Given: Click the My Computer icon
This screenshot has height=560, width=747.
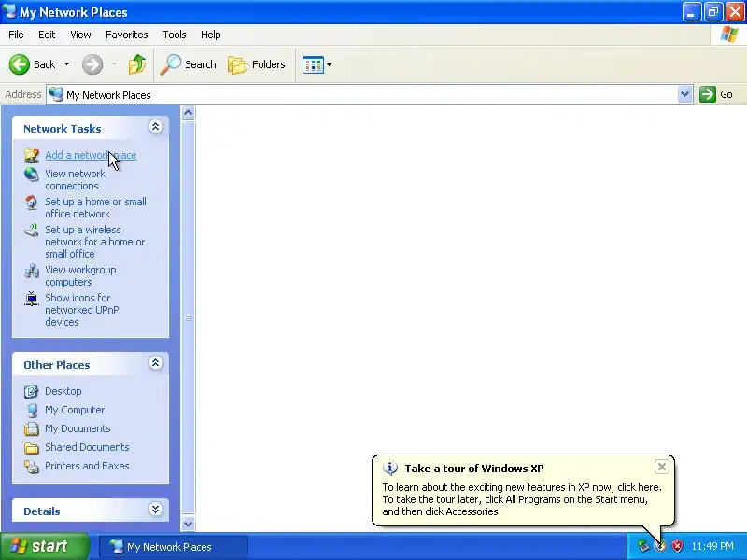Looking at the screenshot, I should pyautogui.click(x=32, y=410).
